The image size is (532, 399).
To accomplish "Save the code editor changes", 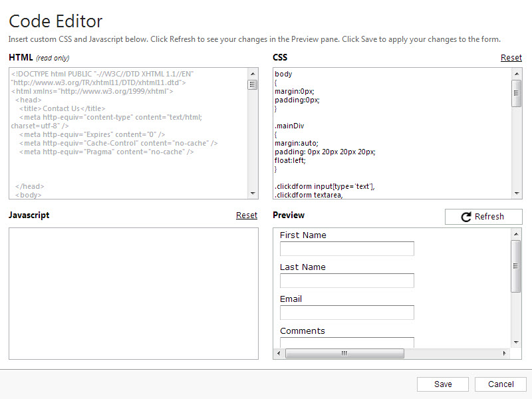I will click(442, 384).
